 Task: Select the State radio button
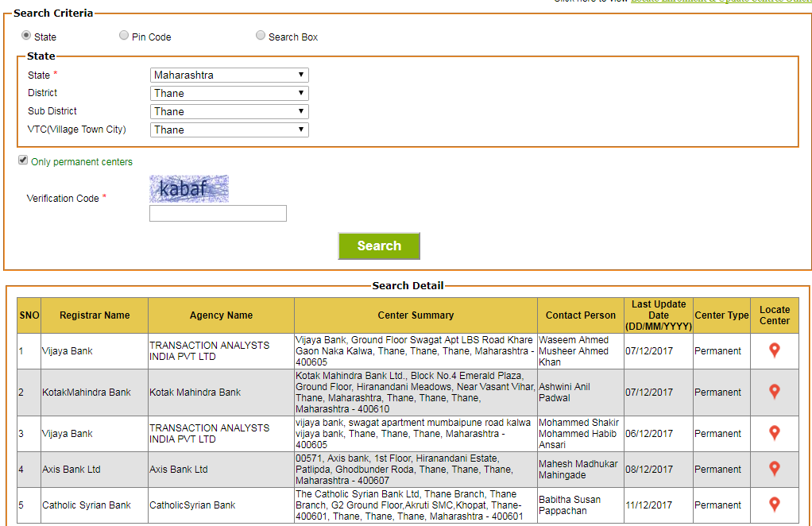(x=24, y=35)
